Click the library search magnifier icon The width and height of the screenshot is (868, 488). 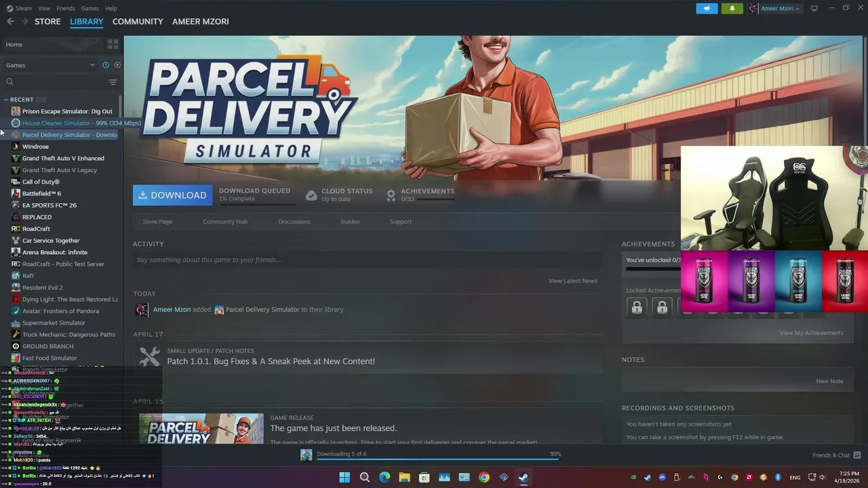(9, 82)
